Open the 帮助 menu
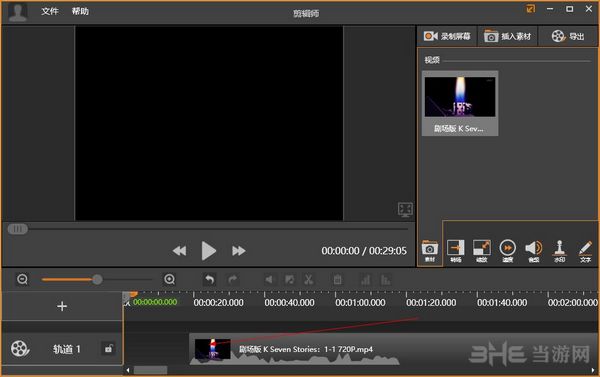This screenshot has width=600, height=377. 80,11
